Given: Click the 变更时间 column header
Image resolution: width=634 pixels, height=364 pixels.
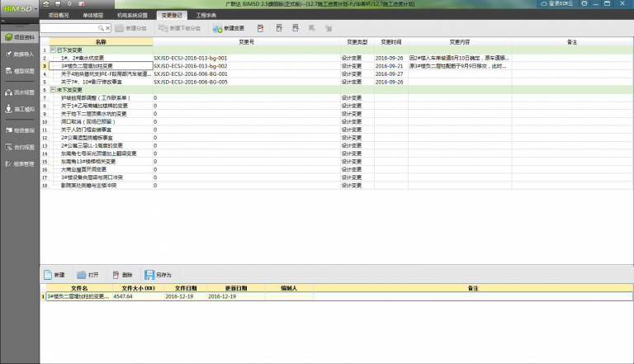Looking at the screenshot, I should 390,41.
